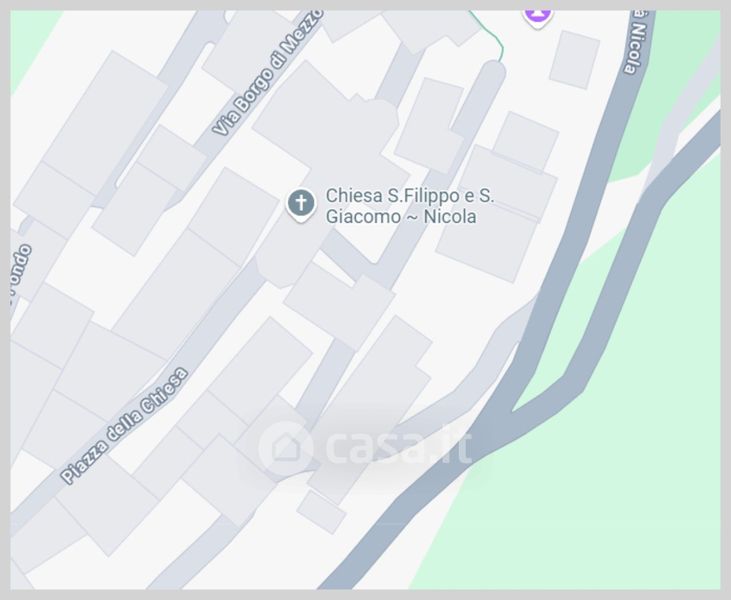Click the thin green footpath line
Viewport: 731px width, 600px height.
click(492, 35)
